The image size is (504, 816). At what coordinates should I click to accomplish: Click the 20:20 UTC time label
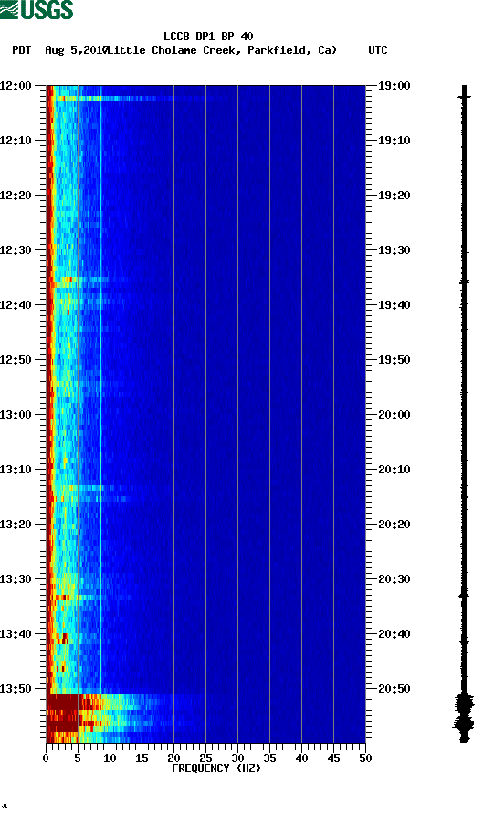394,525
